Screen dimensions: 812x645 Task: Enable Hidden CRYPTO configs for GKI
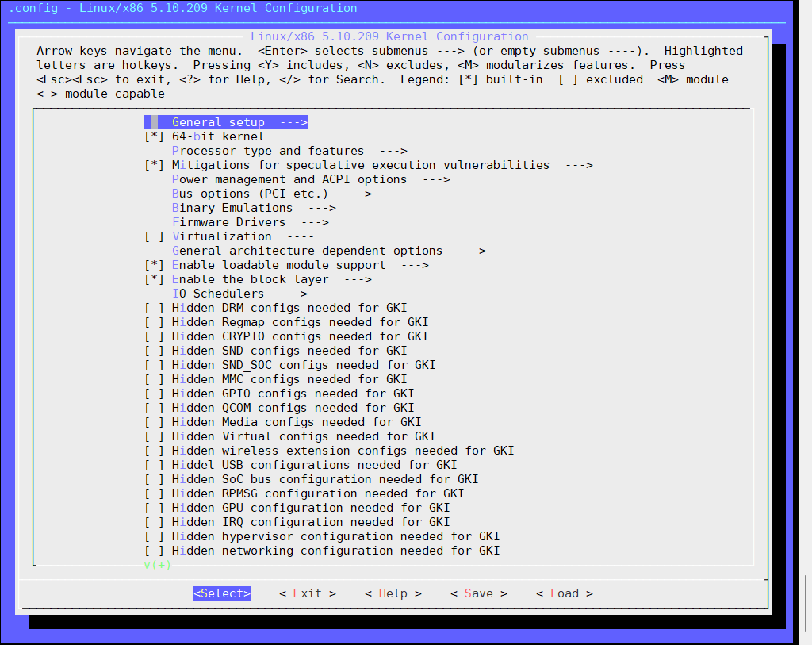pyautogui.click(x=154, y=336)
